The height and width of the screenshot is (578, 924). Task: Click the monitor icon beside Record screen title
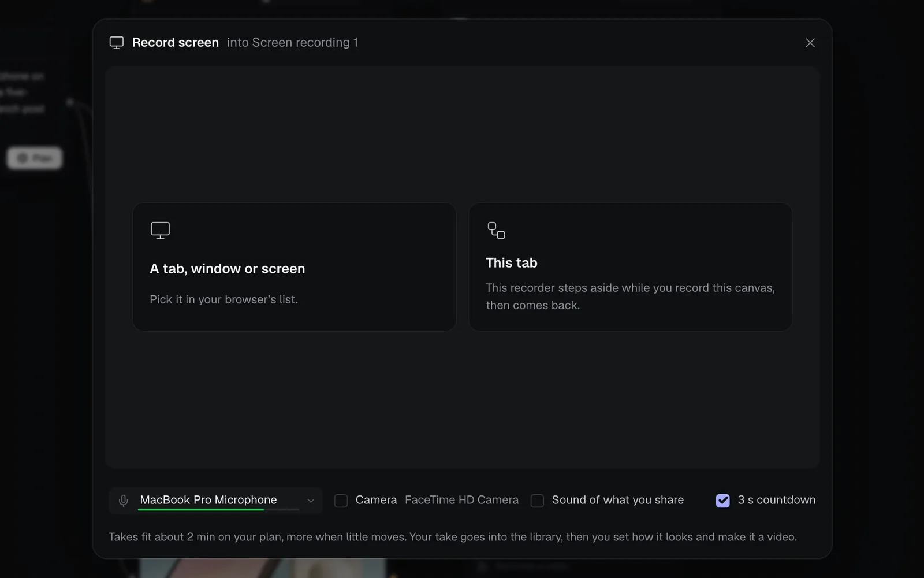click(x=117, y=43)
